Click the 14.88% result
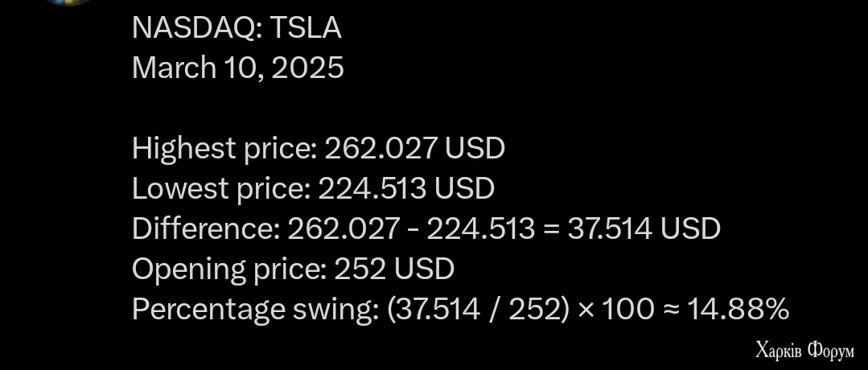868x370 pixels. tap(738, 310)
